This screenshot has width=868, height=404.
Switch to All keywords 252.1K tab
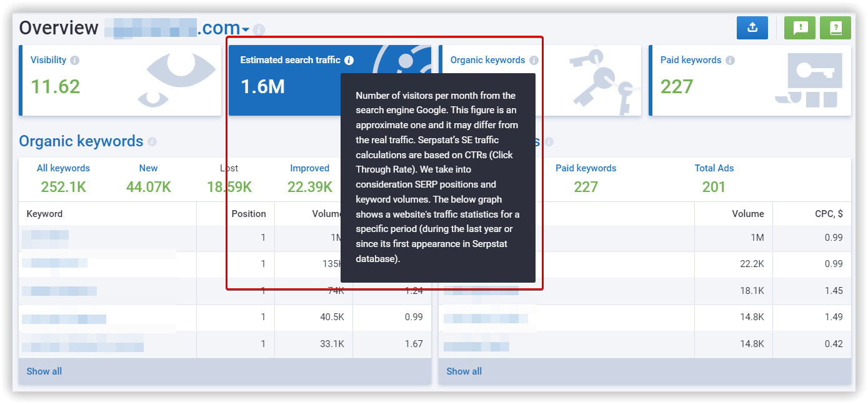tap(63, 178)
